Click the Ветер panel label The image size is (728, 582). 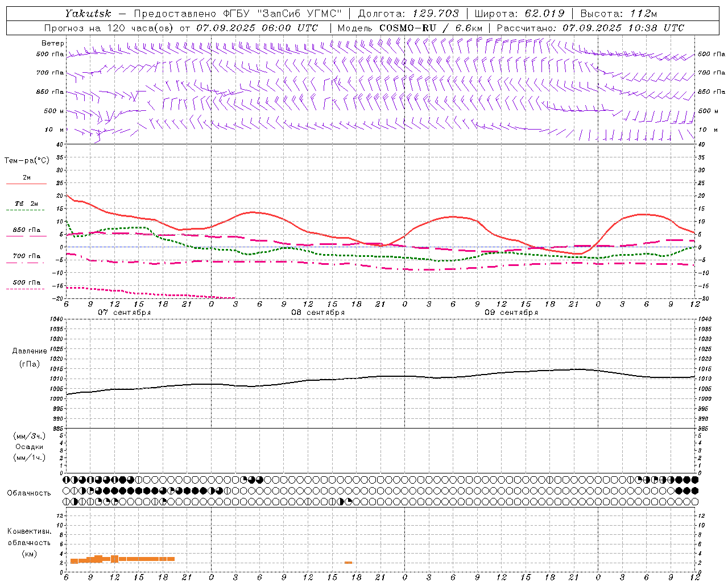point(53,43)
